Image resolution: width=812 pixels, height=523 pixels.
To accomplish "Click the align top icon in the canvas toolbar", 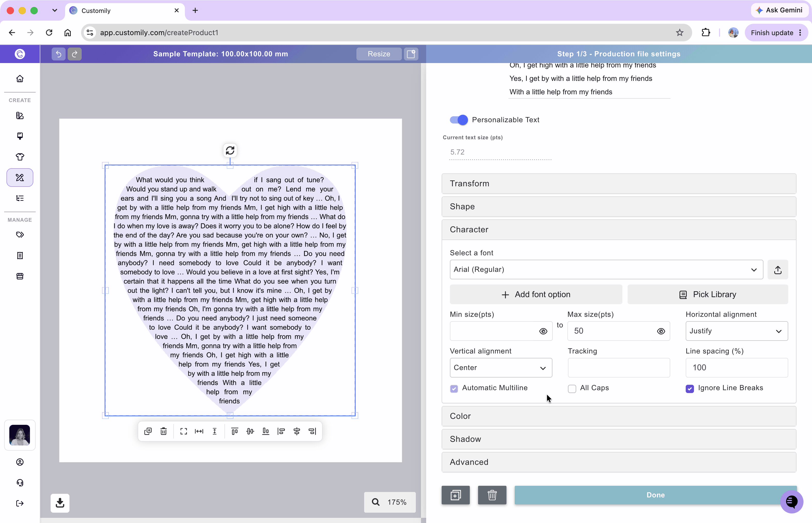I will pos(235,431).
